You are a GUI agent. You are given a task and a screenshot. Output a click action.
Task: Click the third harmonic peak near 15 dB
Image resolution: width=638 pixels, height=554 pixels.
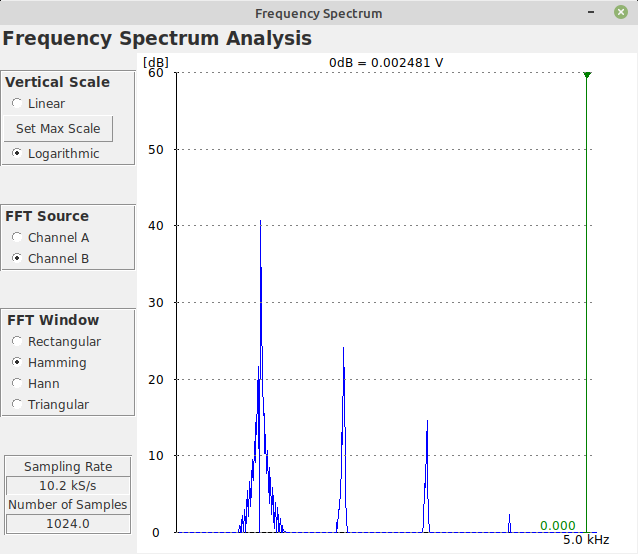[x=427, y=423]
